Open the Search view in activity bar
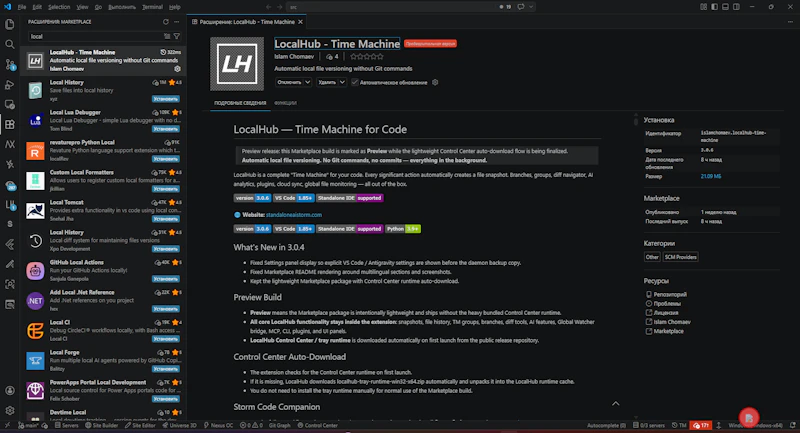The height and width of the screenshot is (433, 800). tap(10, 44)
